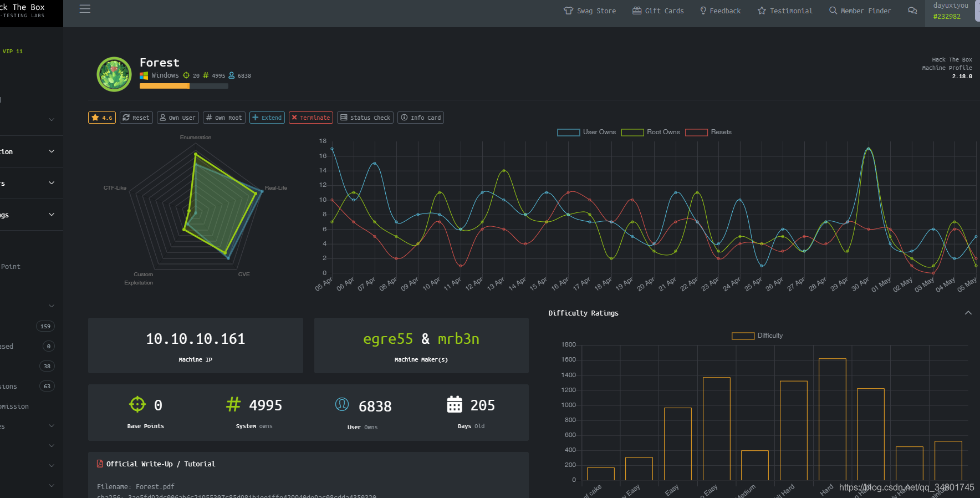This screenshot has width=980, height=498.
Task: Submit Own User flag
Action: pos(178,118)
